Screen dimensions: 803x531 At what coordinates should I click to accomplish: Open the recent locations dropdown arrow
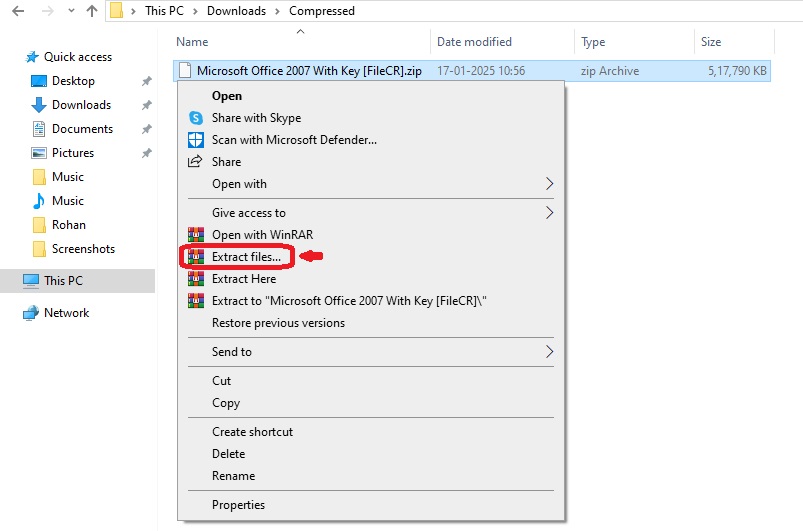click(x=71, y=11)
